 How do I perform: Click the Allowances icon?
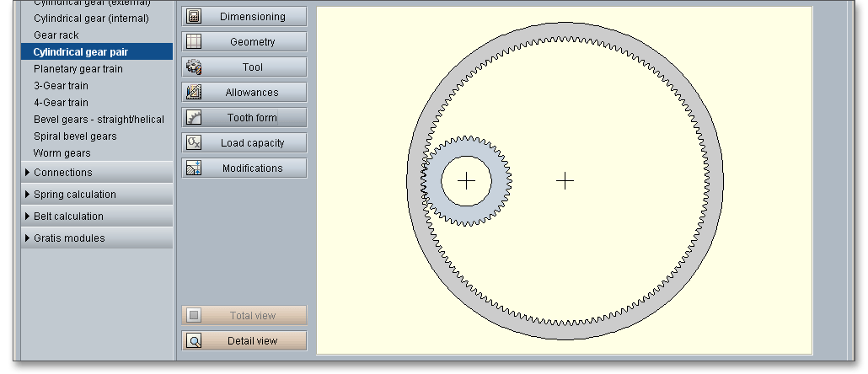click(x=194, y=93)
